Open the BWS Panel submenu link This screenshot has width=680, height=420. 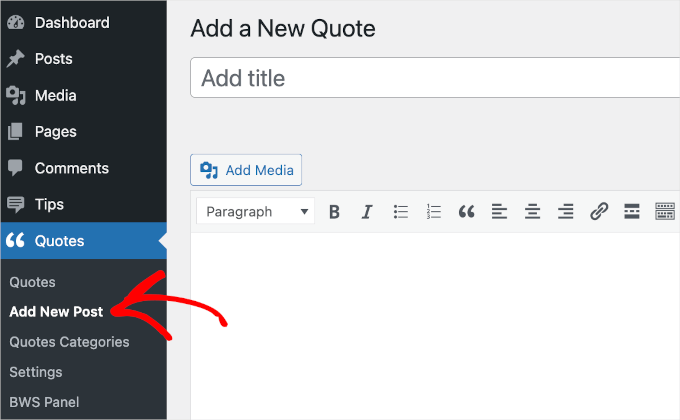[x=42, y=401]
